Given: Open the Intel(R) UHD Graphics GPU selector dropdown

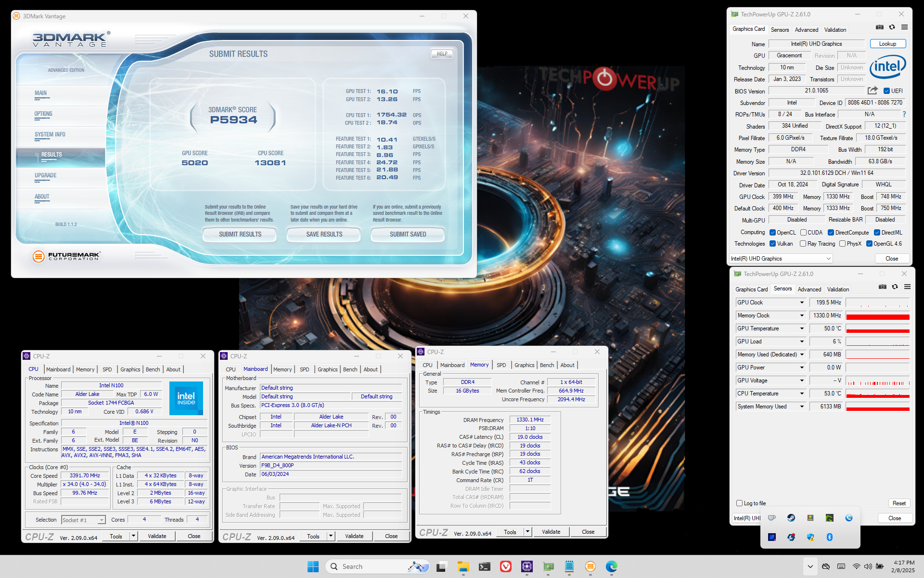Looking at the screenshot, I should point(781,259).
